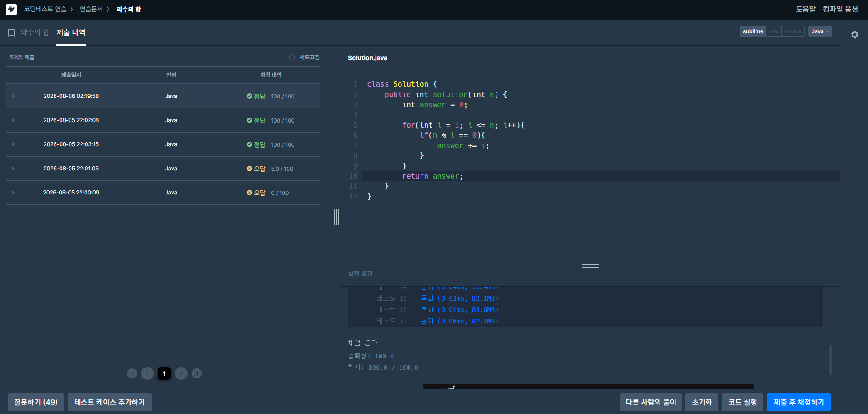Click the 테스트 16 result line

(437, 310)
